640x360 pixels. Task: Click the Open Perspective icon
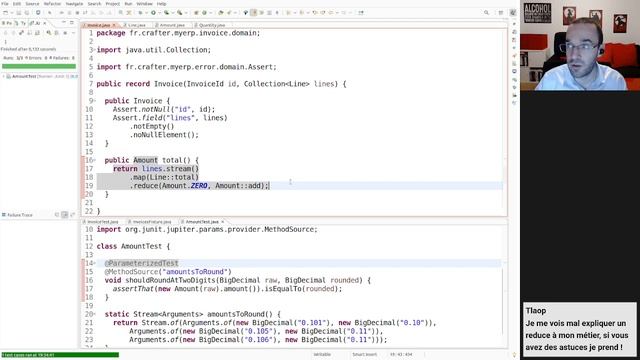501,13
